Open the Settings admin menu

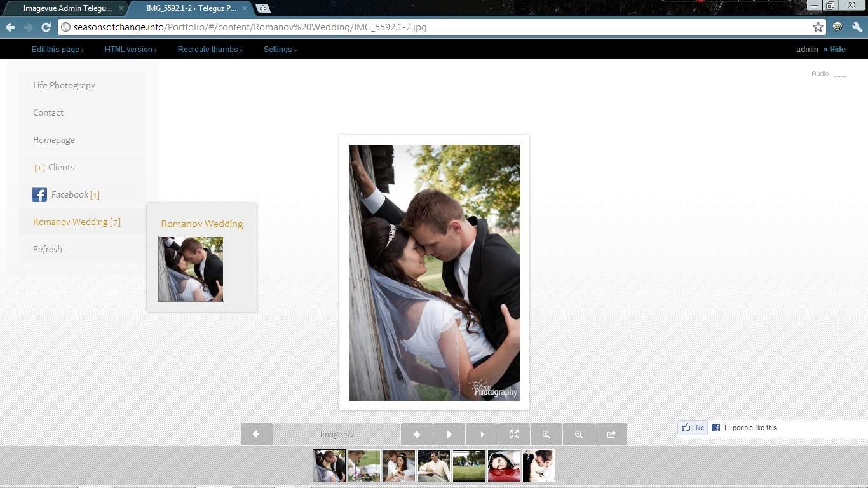(x=280, y=50)
